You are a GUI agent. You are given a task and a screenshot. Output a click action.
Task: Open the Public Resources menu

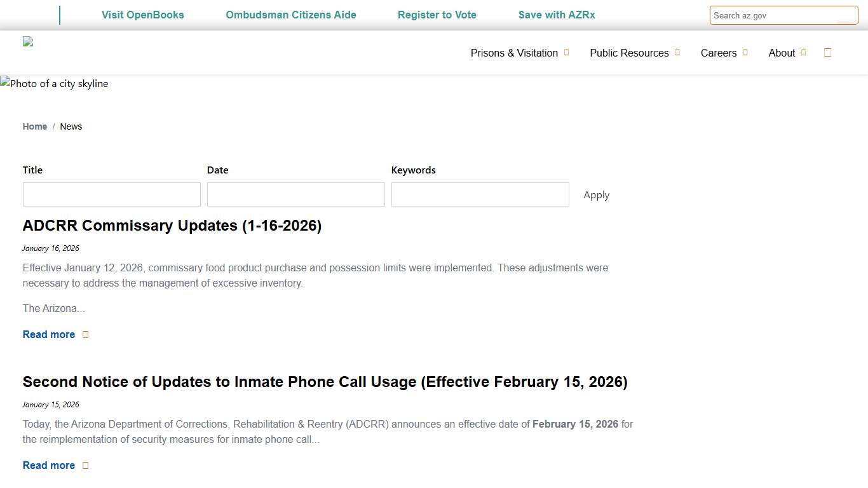(629, 53)
